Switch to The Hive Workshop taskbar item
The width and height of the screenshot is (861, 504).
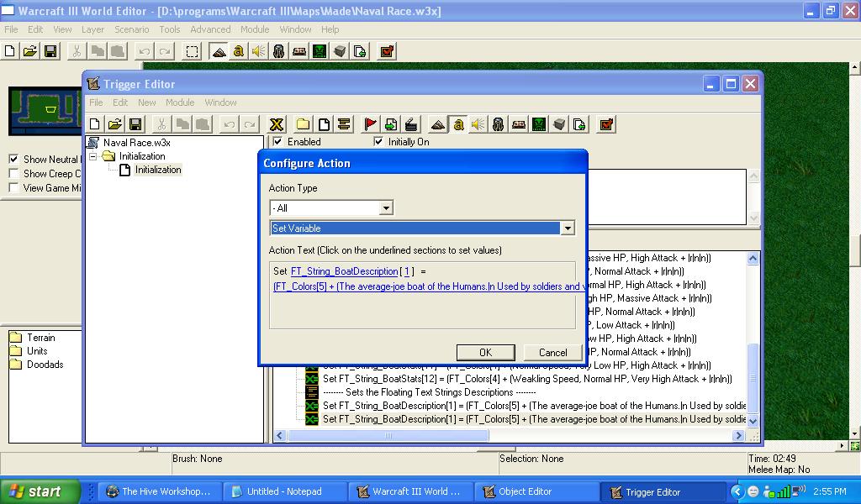coord(160,492)
